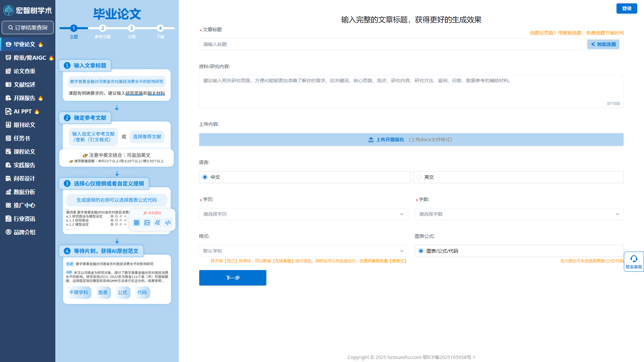Click the 智能选题 button

point(603,44)
